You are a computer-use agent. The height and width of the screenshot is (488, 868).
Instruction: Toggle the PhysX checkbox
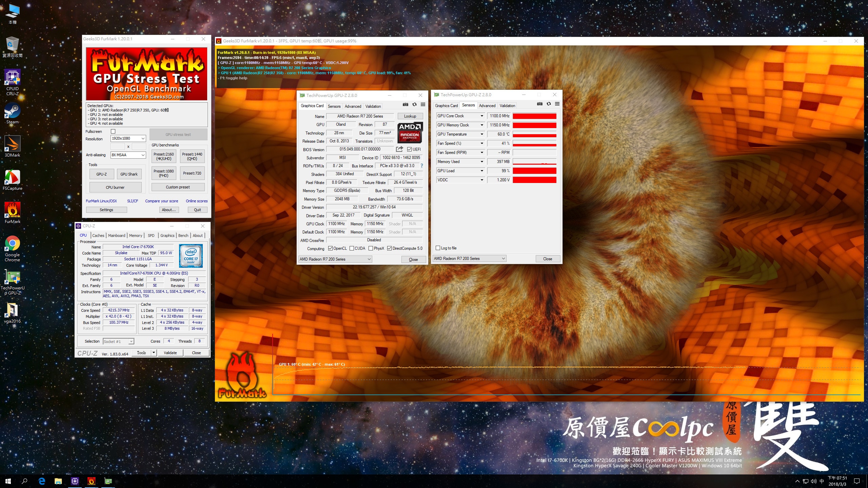point(371,248)
